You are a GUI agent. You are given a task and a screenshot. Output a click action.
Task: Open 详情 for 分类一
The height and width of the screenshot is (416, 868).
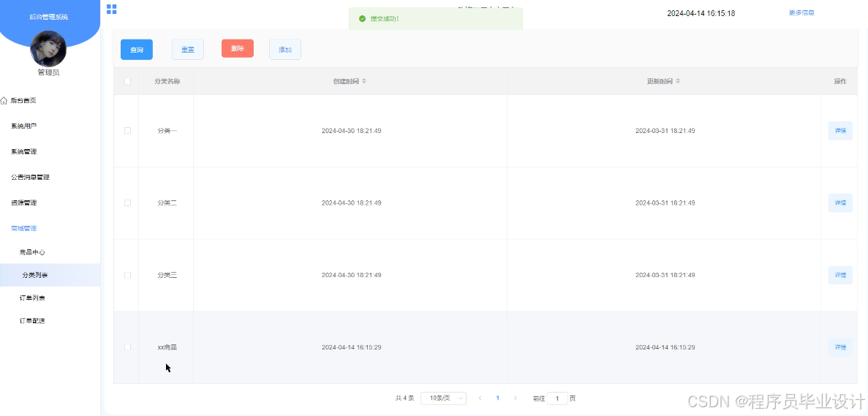pyautogui.click(x=840, y=131)
